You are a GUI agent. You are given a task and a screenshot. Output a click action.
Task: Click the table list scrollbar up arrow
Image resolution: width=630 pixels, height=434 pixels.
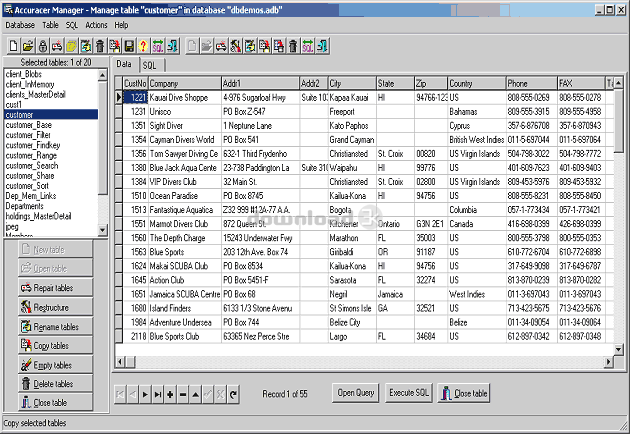[x=102, y=75]
